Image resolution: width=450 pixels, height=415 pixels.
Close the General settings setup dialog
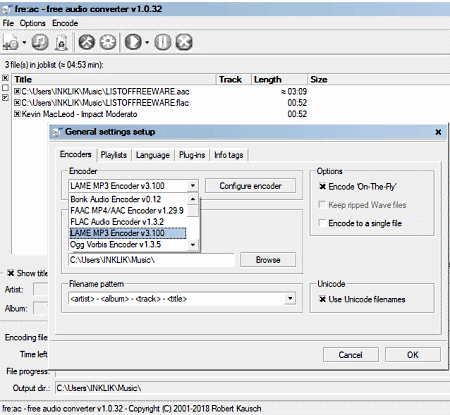point(438,132)
